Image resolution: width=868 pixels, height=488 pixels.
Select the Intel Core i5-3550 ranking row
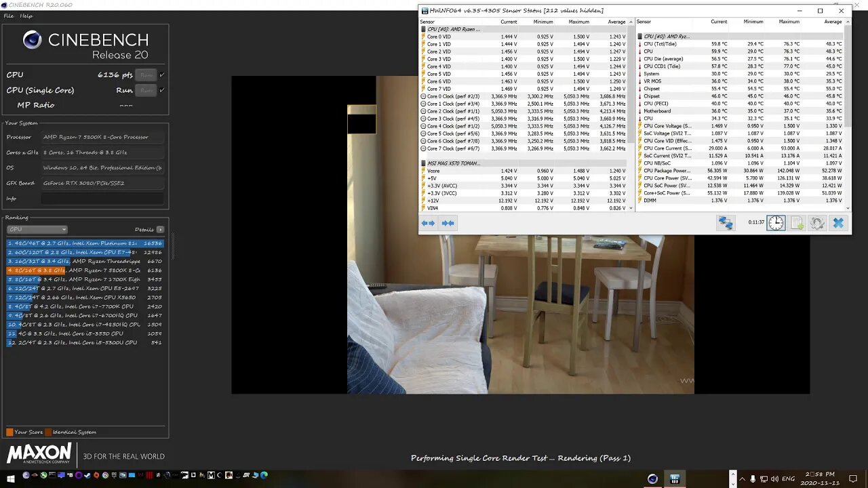[x=85, y=333]
